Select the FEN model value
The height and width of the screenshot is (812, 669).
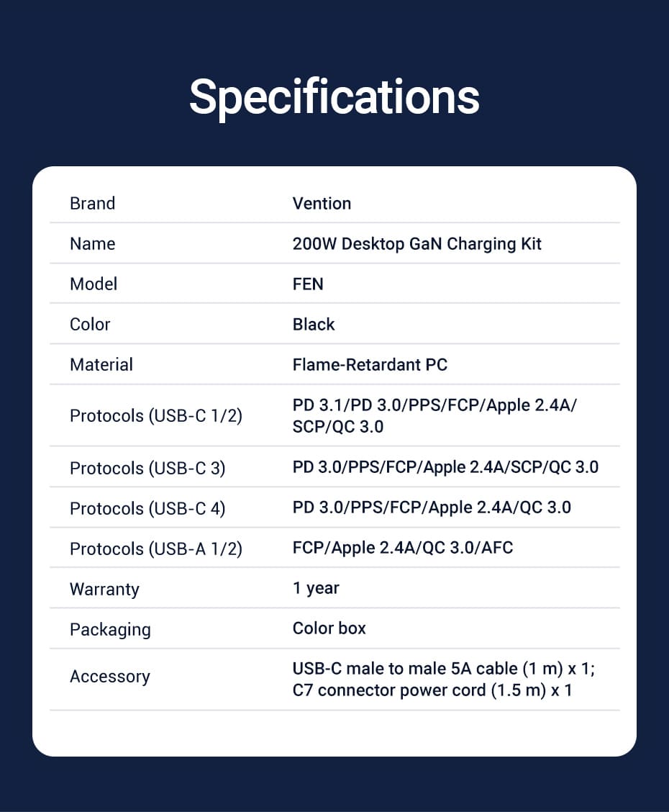coord(308,284)
